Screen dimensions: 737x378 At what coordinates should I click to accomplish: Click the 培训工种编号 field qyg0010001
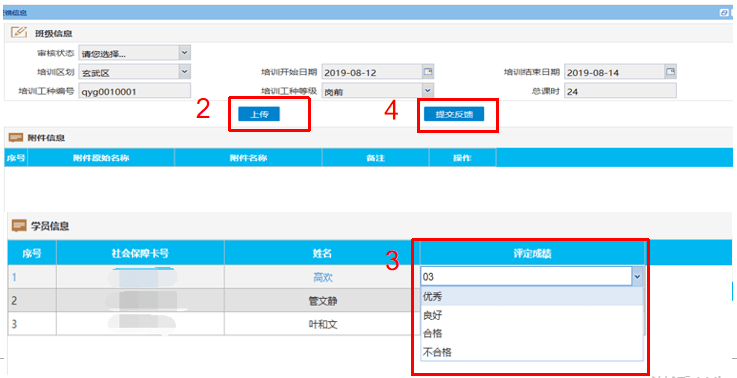click(x=135, y=91)
